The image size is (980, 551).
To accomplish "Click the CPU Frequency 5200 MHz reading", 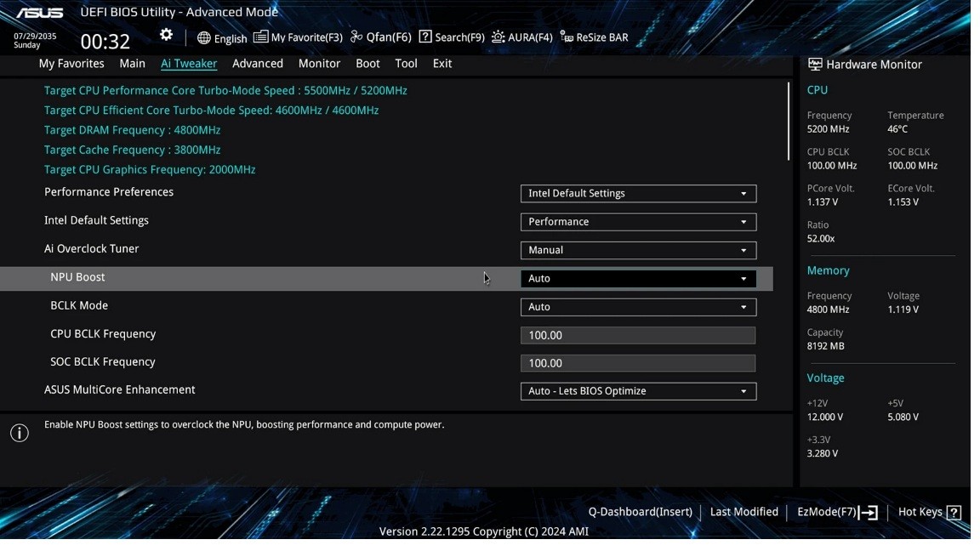I will click(828, 129).
